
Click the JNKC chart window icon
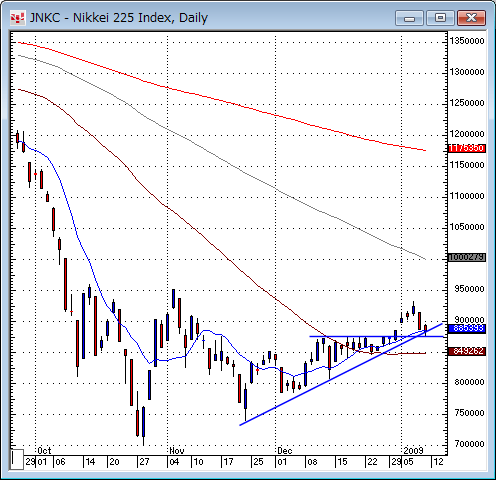click(17, 18)
